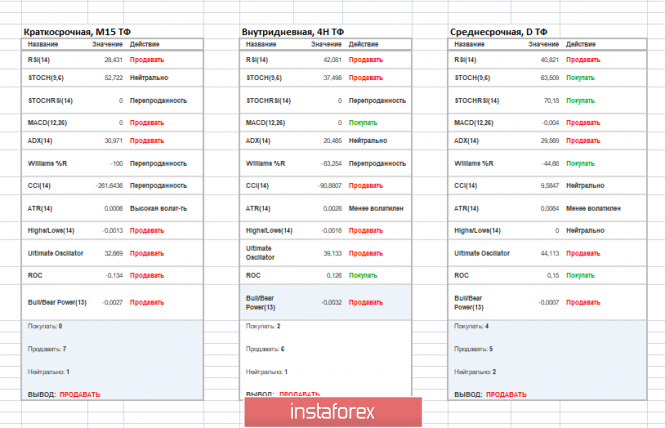Select Высокая волат-ть ATR action cell
665x428 pixels.
tap(158, 208)
